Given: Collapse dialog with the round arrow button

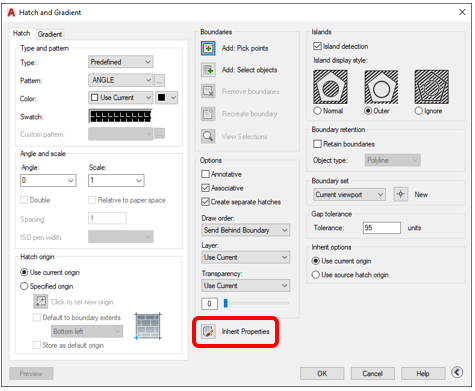Looking at the screenshot, I should (x=457, y=372).
